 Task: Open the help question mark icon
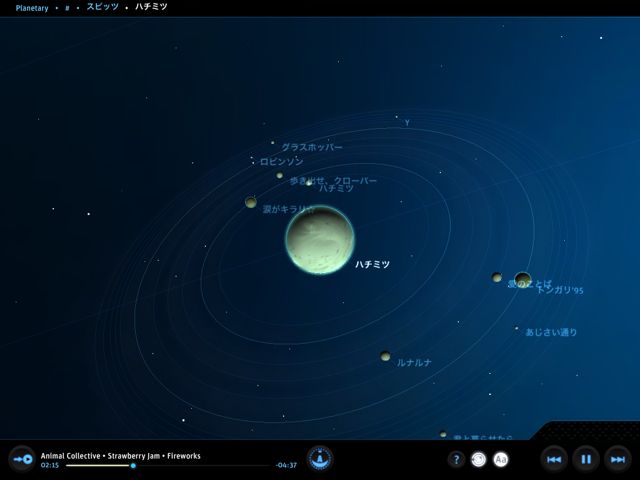coord(456,460)
